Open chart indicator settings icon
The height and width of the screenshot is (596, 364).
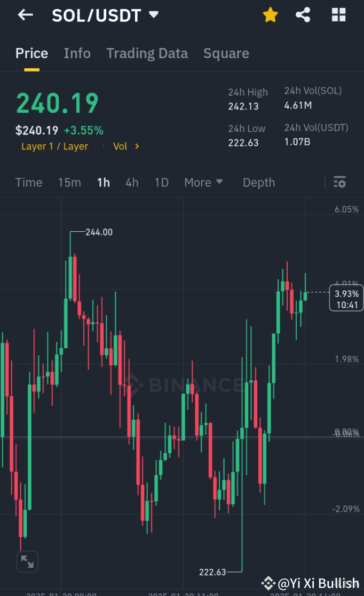339,182
